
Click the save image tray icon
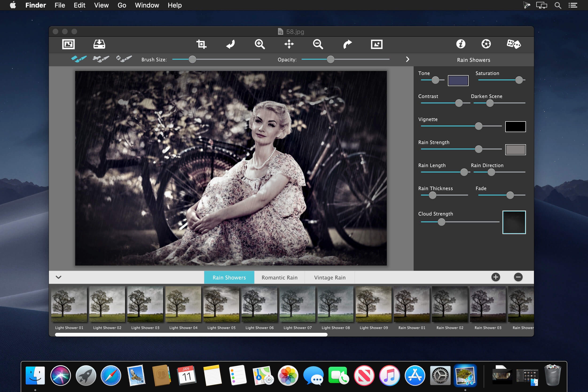(x=99, y=44)
